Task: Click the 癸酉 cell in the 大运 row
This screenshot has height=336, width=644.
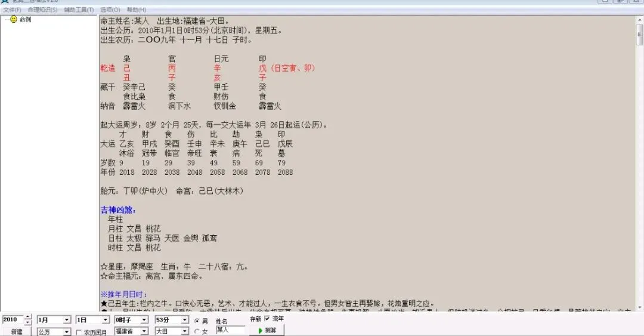Action: [x=172, y=144]
